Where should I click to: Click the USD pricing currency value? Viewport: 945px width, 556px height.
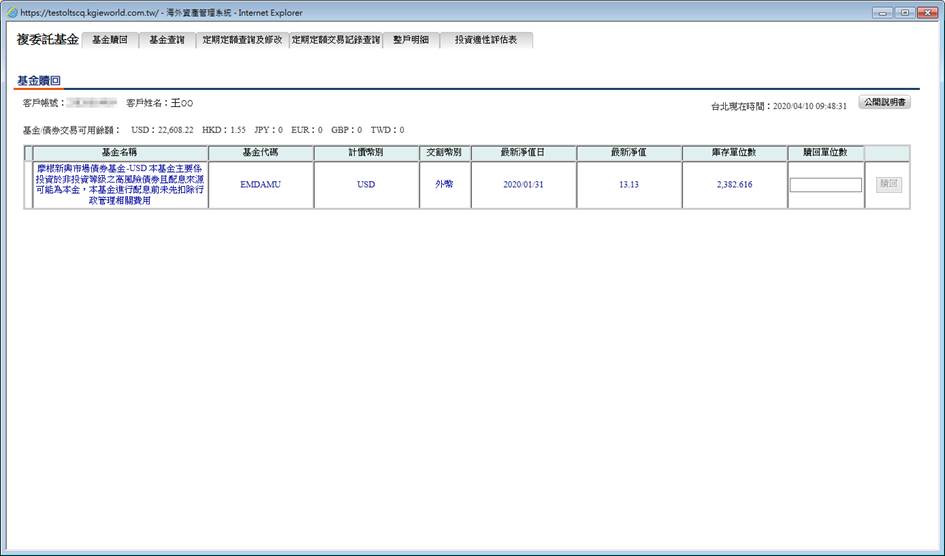pyautogui.click(x=366, y=185)
